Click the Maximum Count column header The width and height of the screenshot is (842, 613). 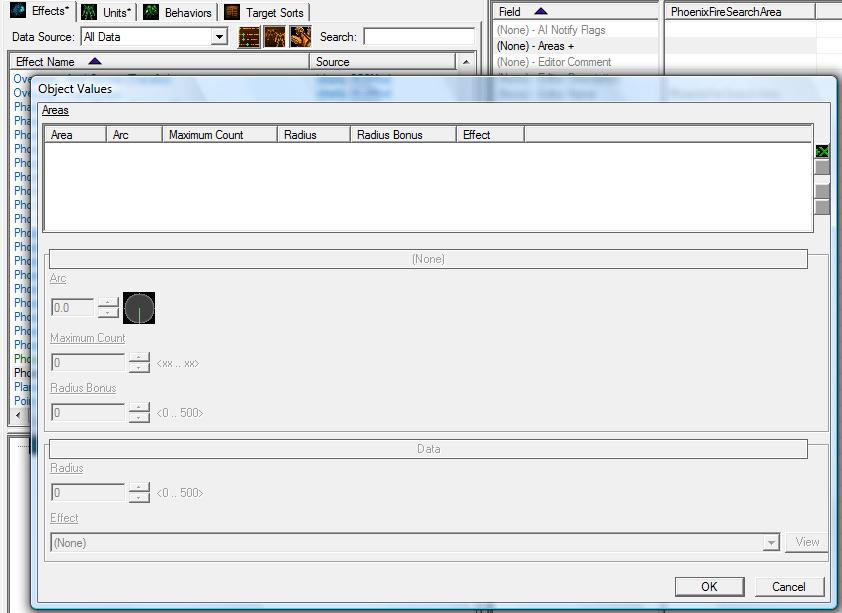pos(220,135)
